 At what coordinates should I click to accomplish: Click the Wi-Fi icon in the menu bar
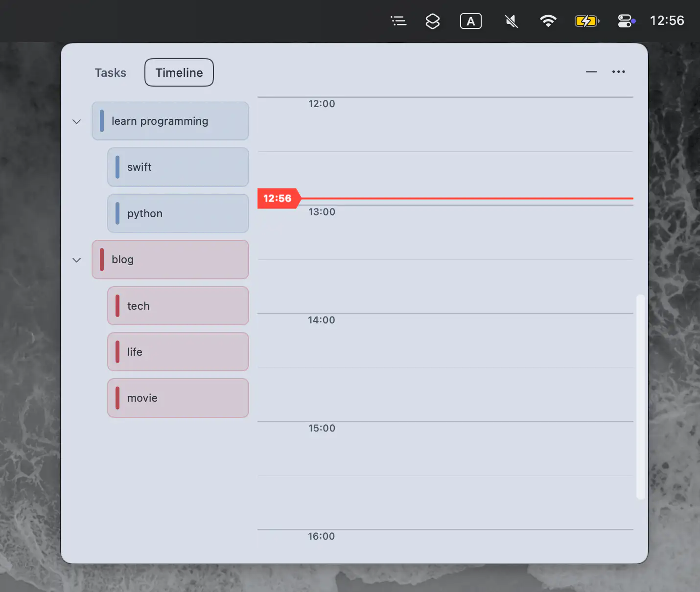(548, 21)
